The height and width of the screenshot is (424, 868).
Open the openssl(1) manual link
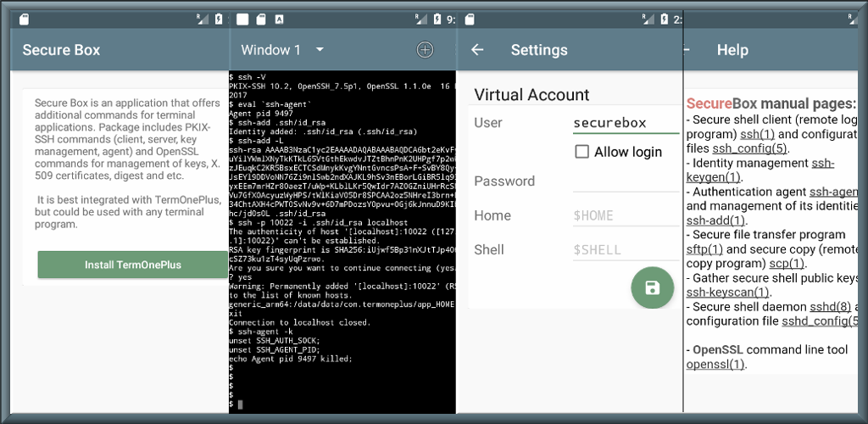click(x=715, y=365)
